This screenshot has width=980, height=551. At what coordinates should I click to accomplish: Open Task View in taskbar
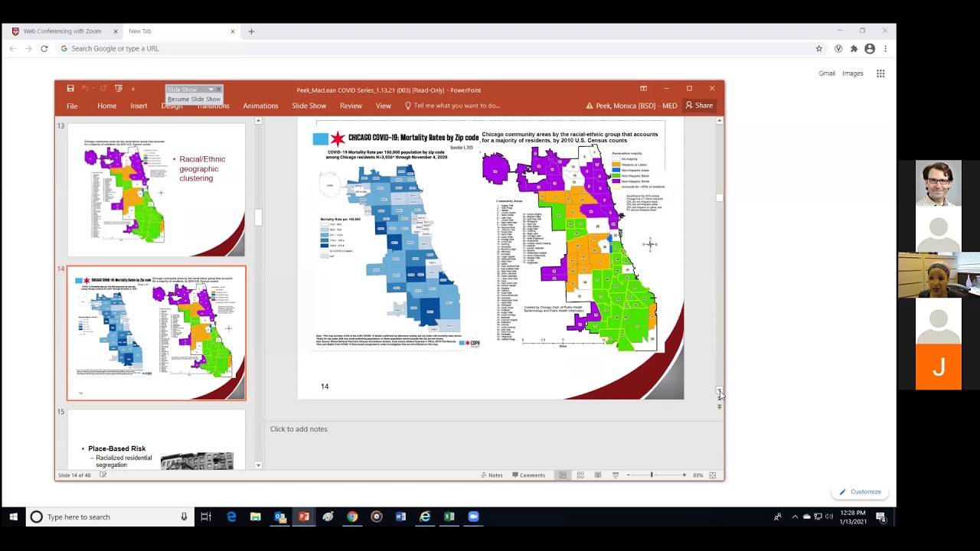(x=206, y=517)
